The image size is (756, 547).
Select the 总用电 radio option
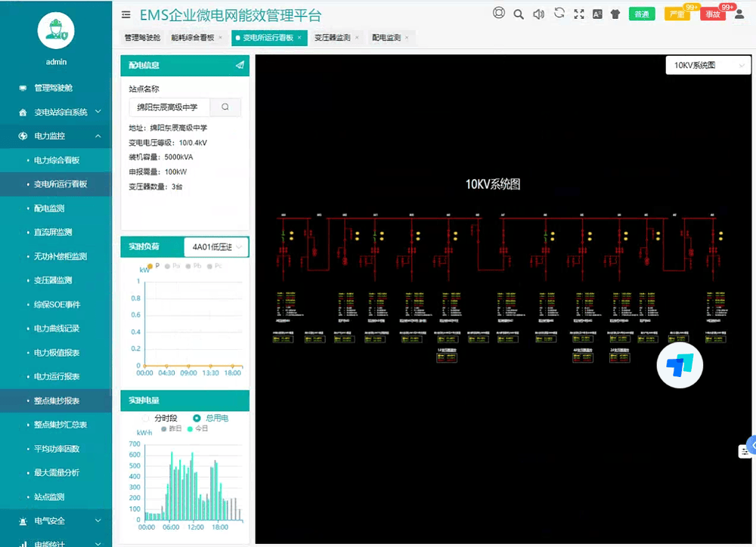pyautogui.click(x=197, y=418)
